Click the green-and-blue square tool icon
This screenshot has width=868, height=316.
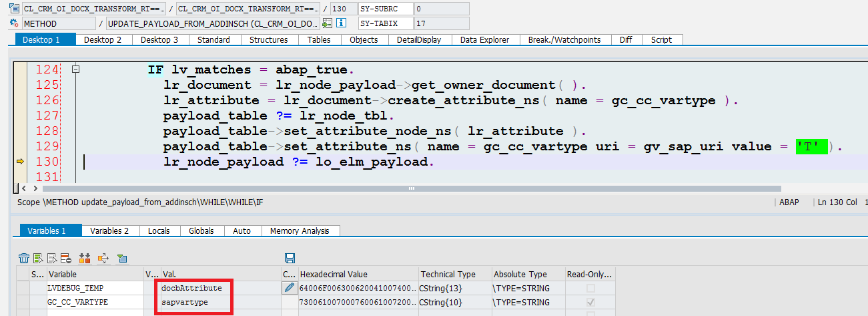tap(121, 259)
